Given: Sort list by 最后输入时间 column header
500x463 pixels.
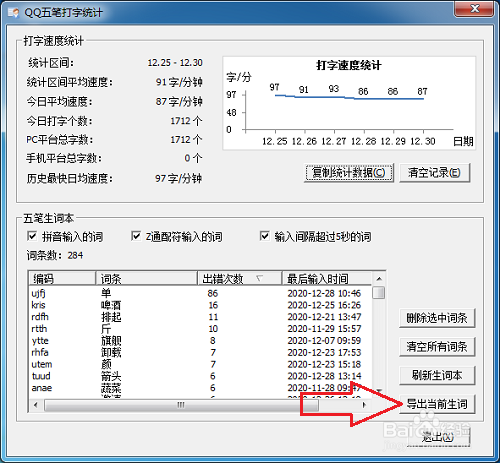Looking at the screenshot, I should click(327, 278).
